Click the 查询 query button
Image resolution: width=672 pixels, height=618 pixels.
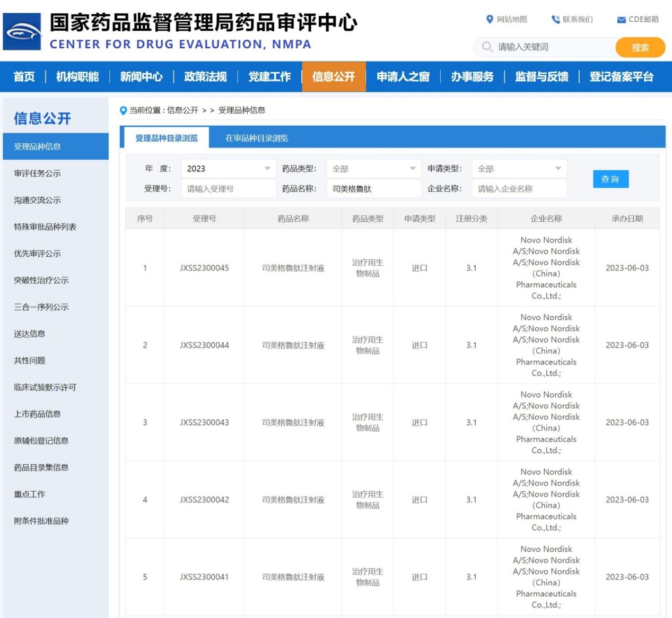coord(610,179)
